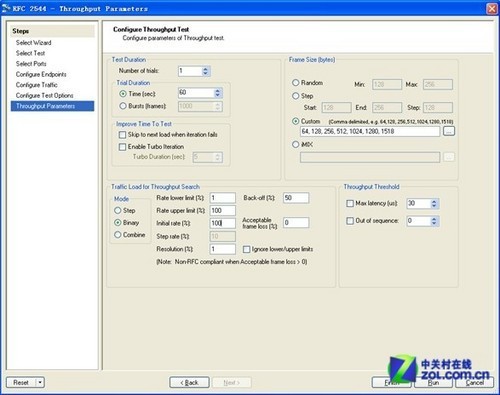The width and height of the screenshot is (500, 395).
Task: Enable Ignore lower/upper limits checkbox
Action: tap(247, 249)
